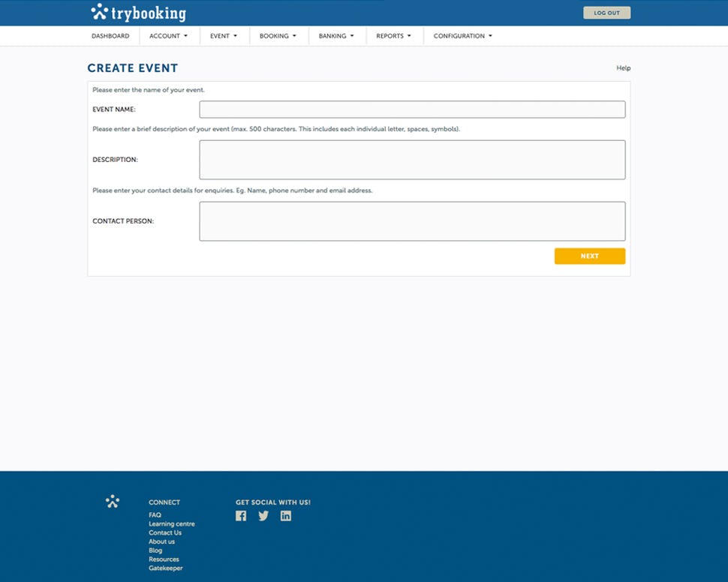Expand the Booking dropdown menu
Image resolution: width=728 pixels, height=582 pixels.
[278, 35]
